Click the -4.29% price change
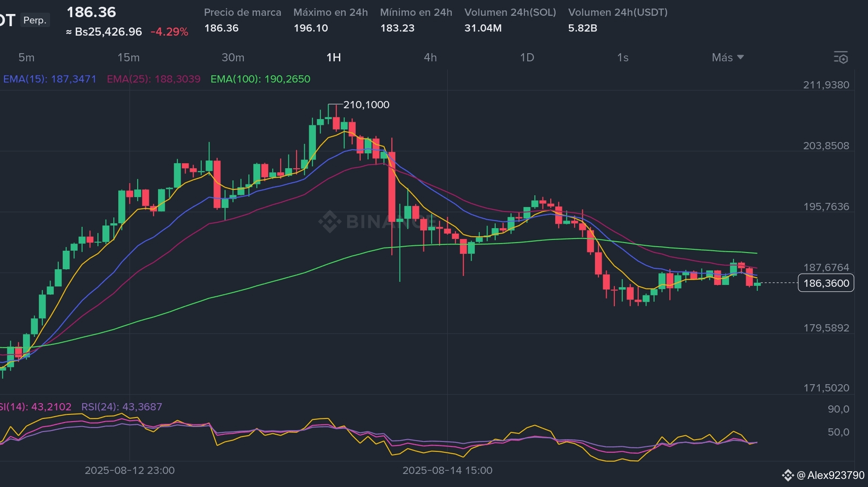 point(169,32)
